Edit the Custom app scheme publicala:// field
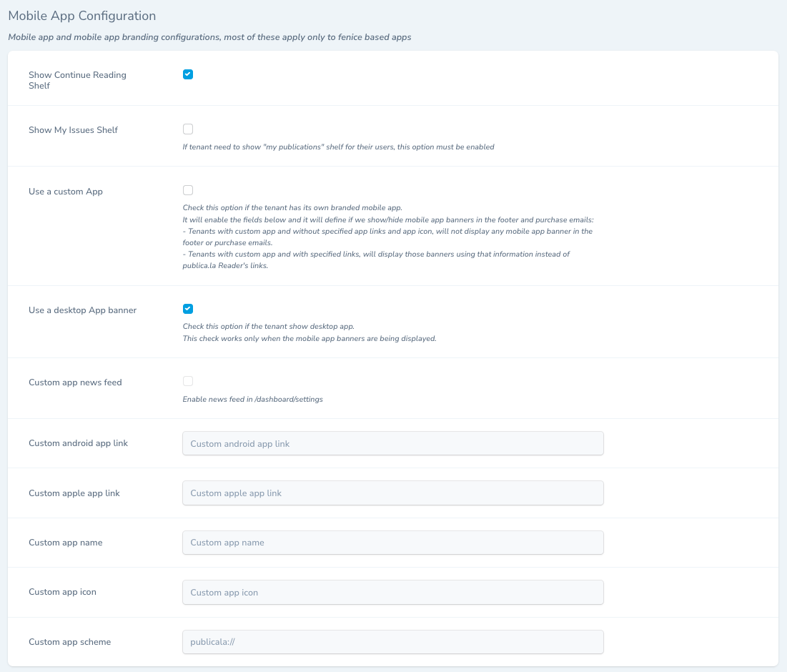 coord(392,641)
